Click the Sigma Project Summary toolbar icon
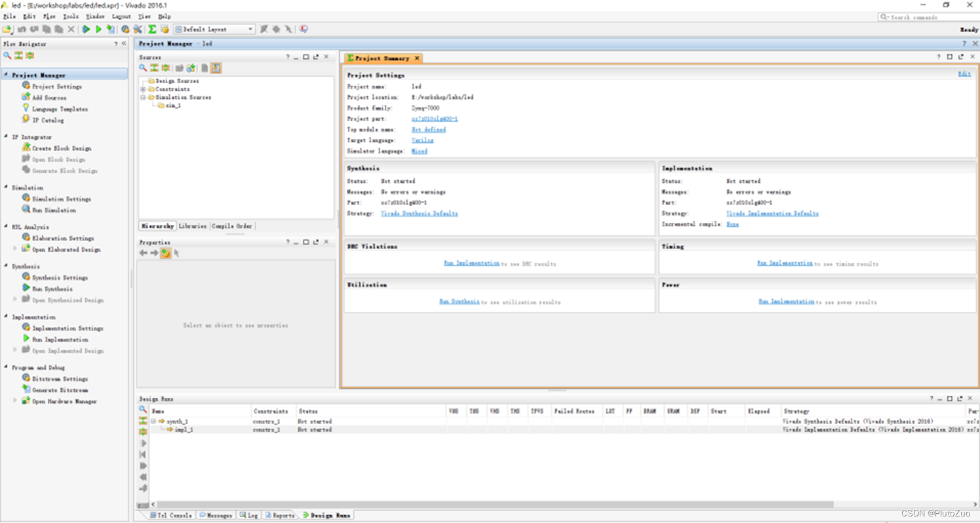This screenshot has width=980, height=523. pyautogui.click(x=152, y=29)
